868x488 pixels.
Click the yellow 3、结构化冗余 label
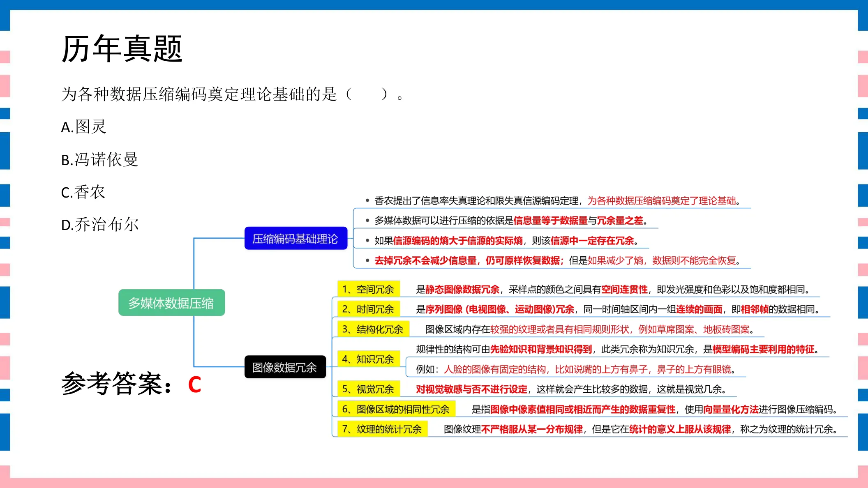(x=373, y=329)
